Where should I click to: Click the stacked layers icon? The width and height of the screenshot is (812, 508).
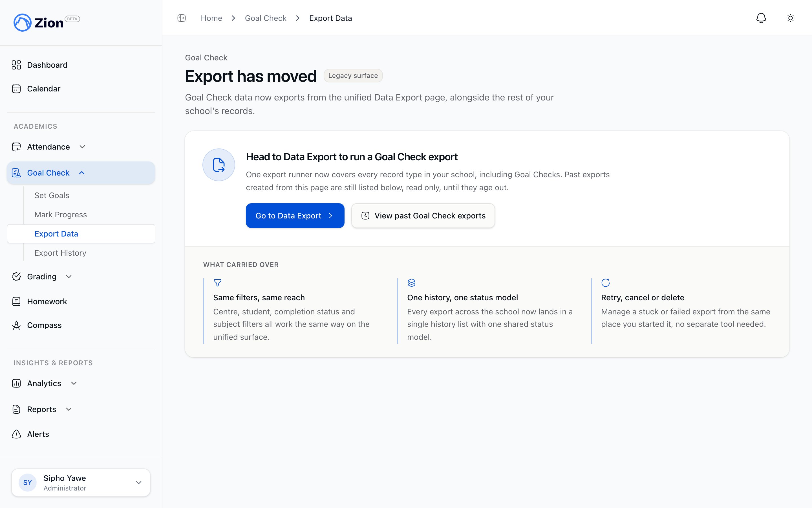[x=411, y=283]
